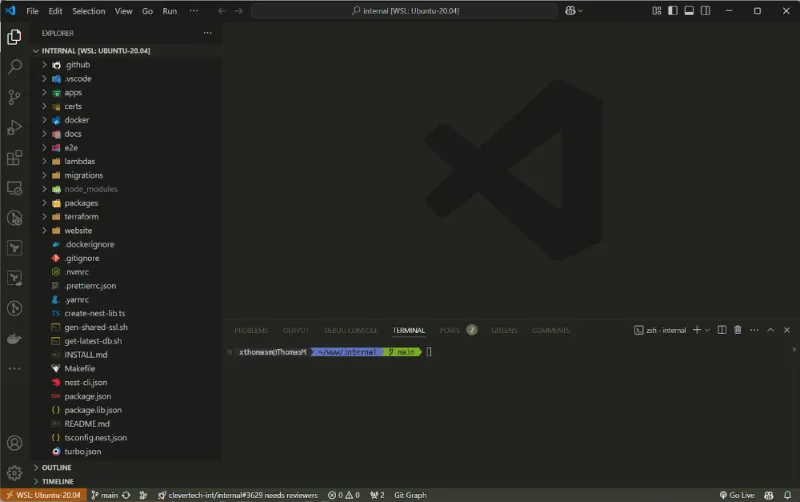The width and height of the screenshot is (800, 502).
Task: Close the terminal panel
Action: 787,330
